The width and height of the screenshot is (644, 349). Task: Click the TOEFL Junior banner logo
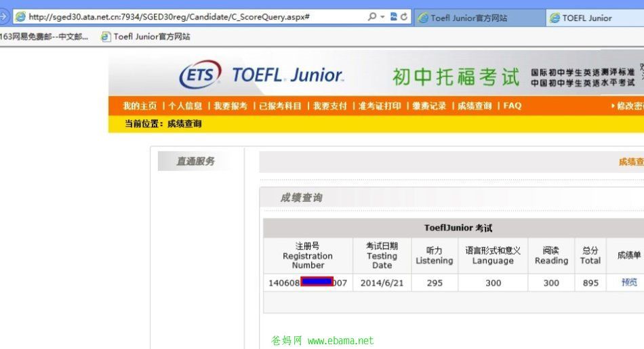click(288, 75)
